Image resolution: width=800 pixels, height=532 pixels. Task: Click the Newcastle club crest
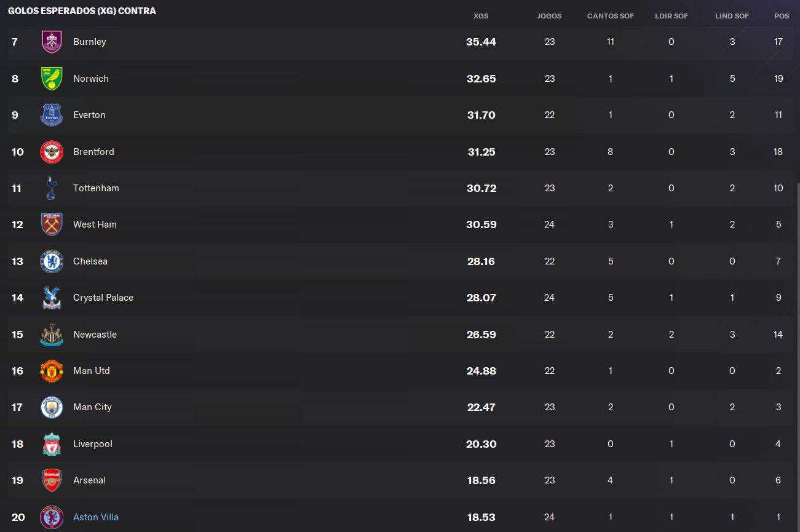pyautogui.click(x=52, y=335)
